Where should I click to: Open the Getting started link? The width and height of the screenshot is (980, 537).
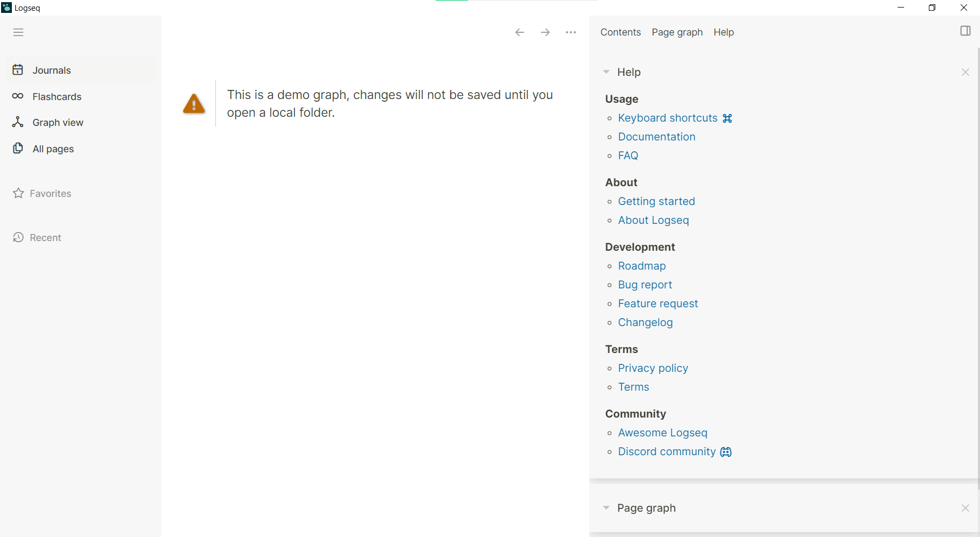656,201
